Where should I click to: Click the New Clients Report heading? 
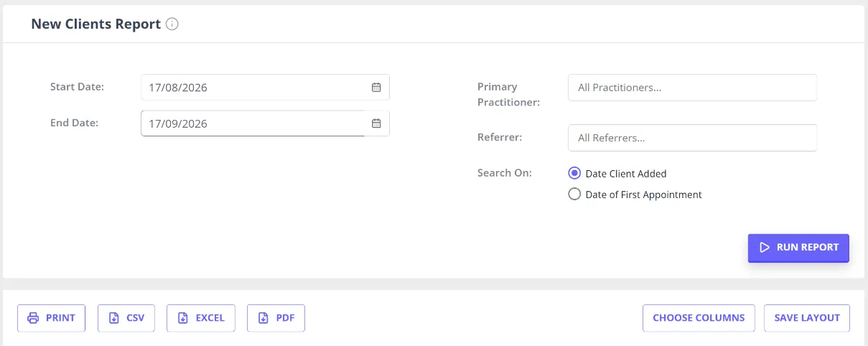pos(96,24)
